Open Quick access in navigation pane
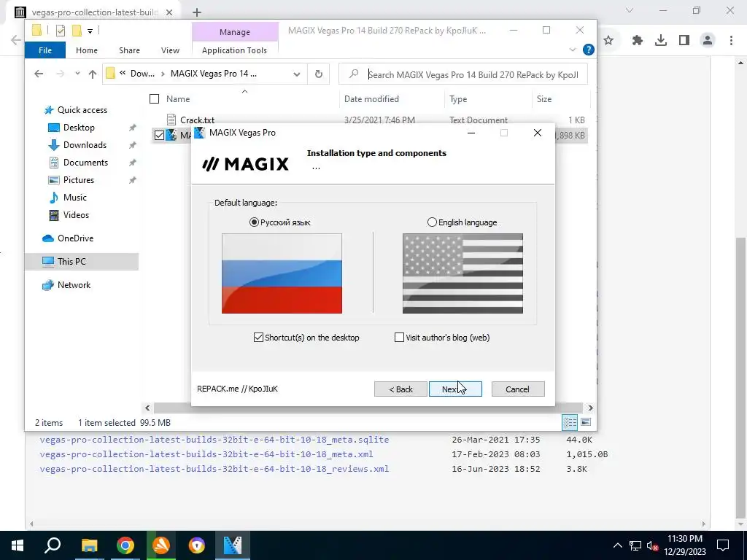 [x=82, y=110]
